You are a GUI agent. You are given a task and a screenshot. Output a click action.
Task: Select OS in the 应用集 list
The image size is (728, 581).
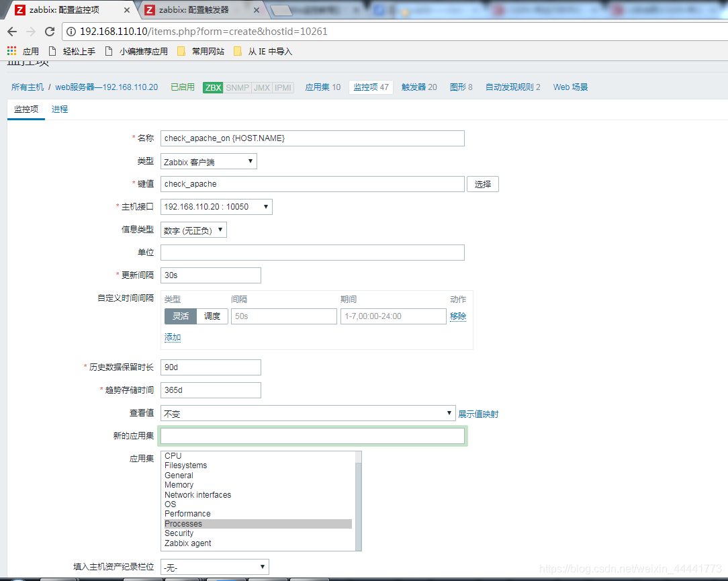258,504
